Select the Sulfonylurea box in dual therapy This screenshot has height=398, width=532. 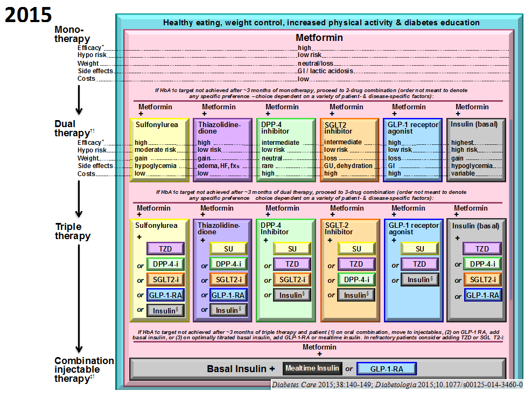(x=159, y=150)
